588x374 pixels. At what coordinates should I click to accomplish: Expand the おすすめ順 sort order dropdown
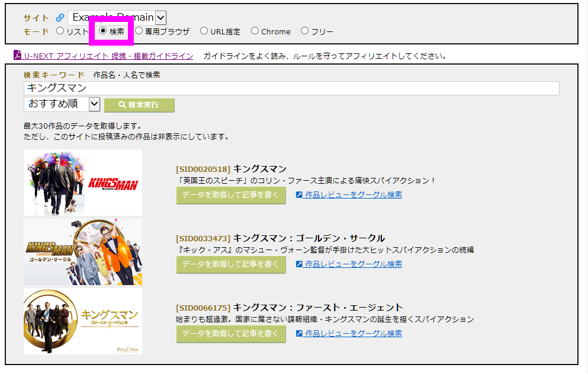point(62,104)
